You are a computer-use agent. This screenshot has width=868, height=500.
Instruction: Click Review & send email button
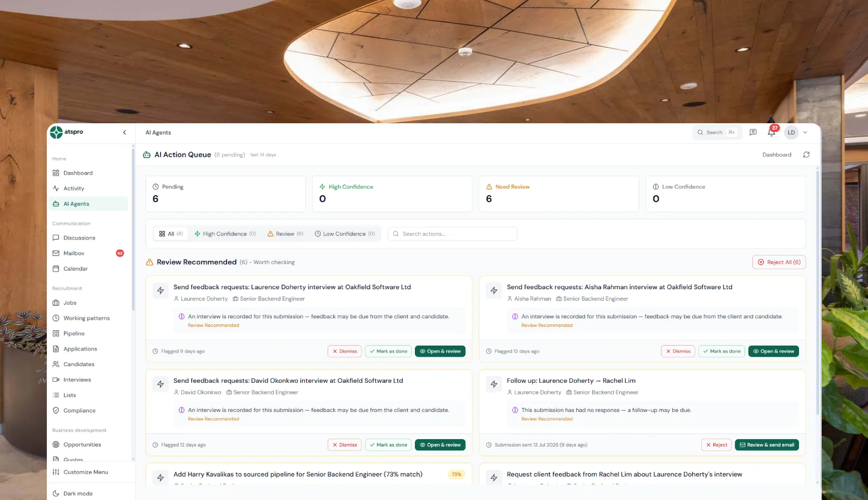click(x=766, y=445)
